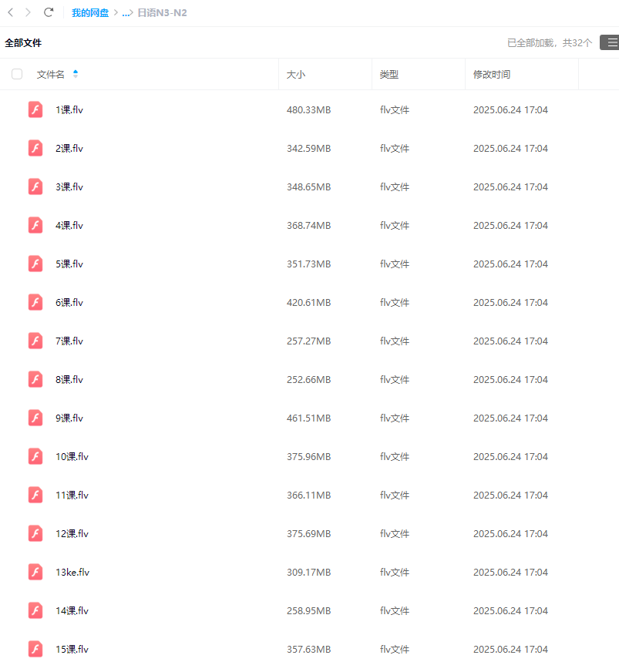Image resolution: width=619 pixels, height=672 pixels.
Task: Click the 已全部加载，共32个 status text
Action: 550,43
